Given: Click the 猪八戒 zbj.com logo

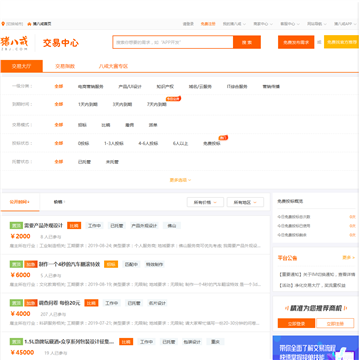Looking at the screenshot, I should 14,43.
